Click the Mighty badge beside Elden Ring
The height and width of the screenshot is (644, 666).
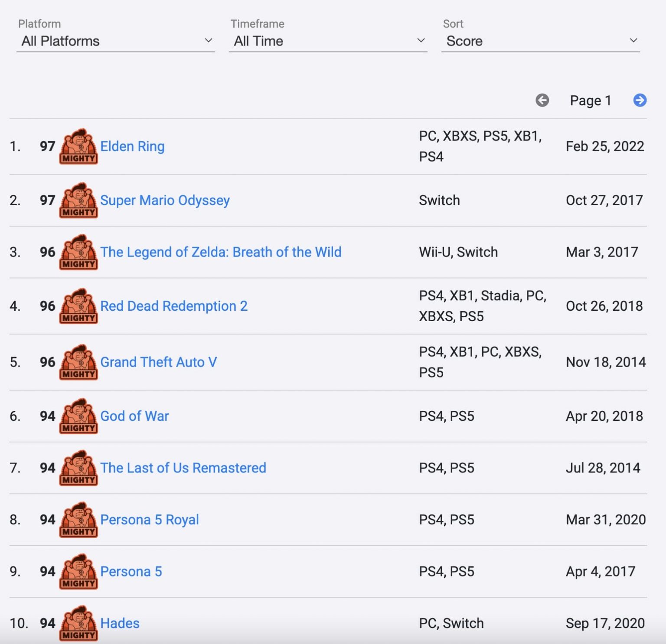[78, 146]
